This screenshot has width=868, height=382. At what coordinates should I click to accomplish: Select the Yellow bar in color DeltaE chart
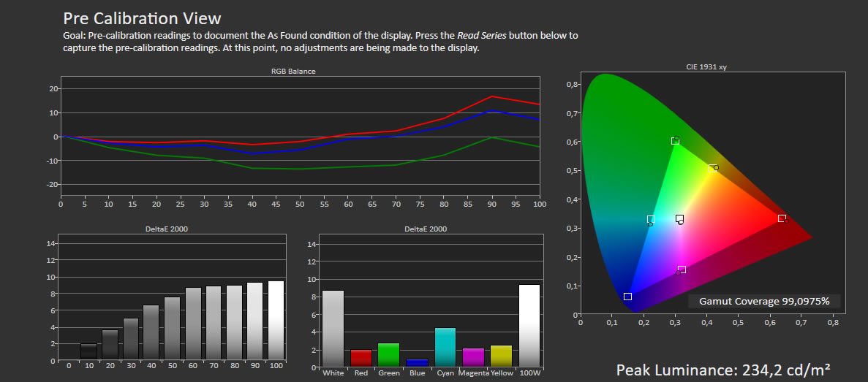[x=501, y=356]
